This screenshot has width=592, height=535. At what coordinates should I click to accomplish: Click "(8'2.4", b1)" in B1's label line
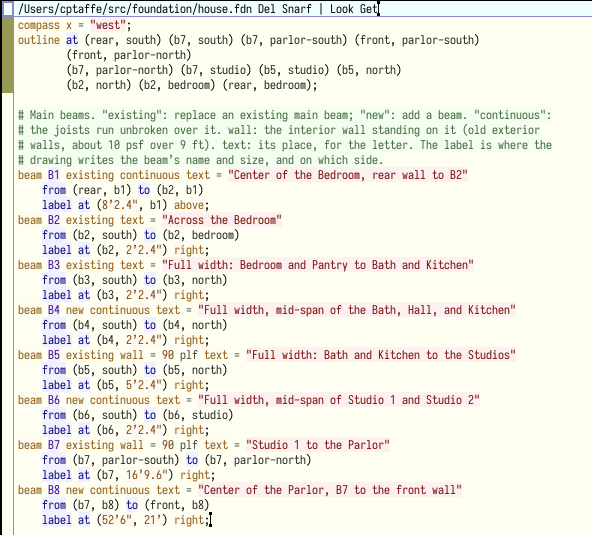(132, 205)
